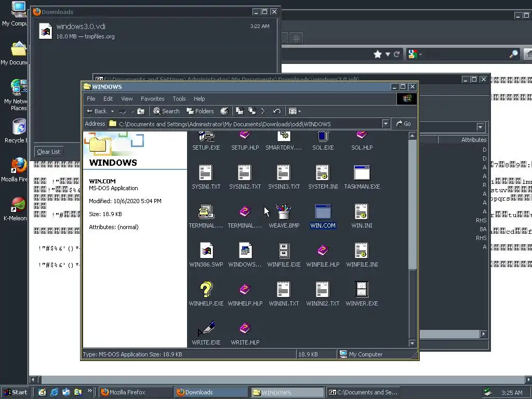This screenshot has width=532, height=399.
Task: Click the Undo toolbar icon
Action: (x=277, y=111)
